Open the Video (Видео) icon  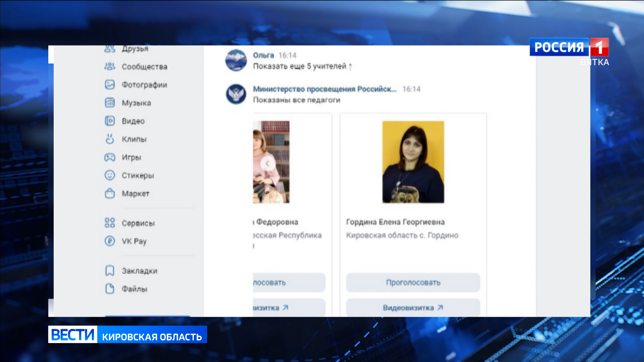(x=110, y=121)
